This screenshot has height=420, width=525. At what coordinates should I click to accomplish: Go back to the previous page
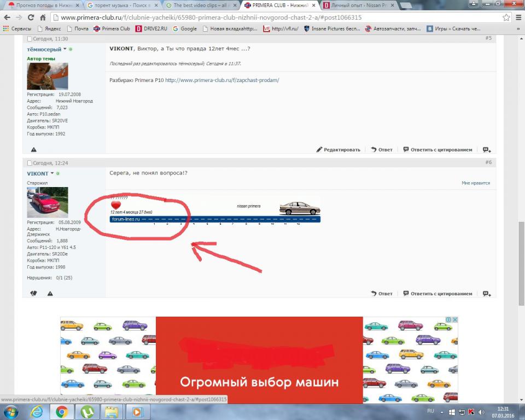7,17
